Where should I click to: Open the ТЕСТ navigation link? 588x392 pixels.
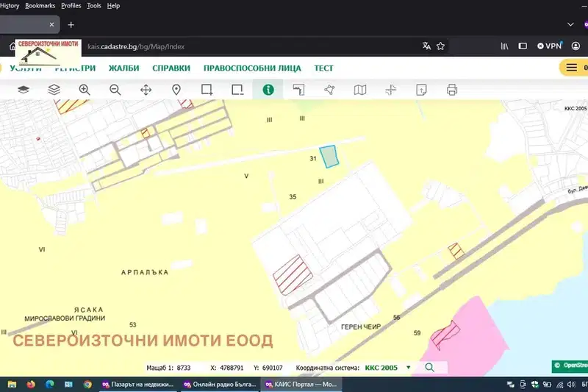323,68
